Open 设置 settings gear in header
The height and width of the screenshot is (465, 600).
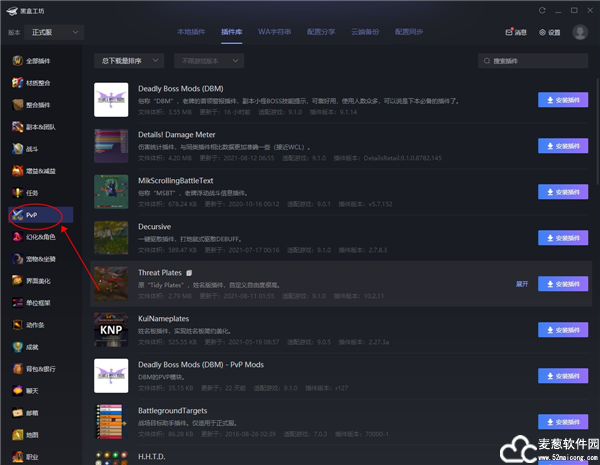coord(549,32)
